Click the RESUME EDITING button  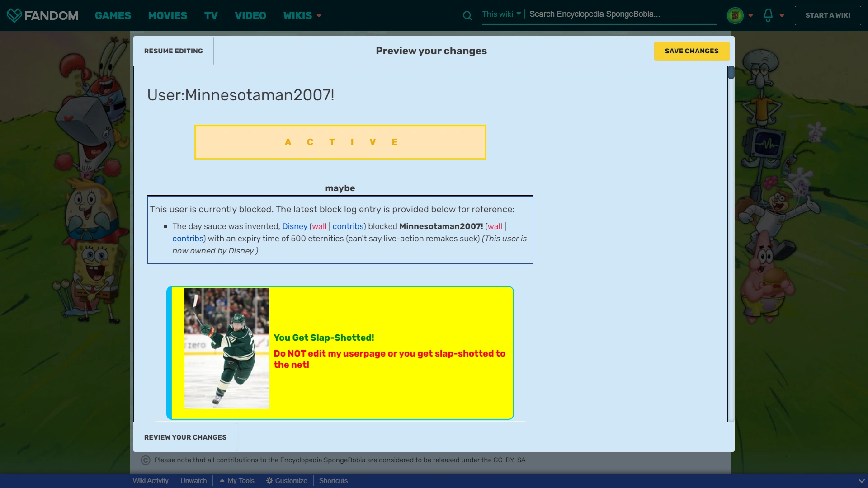point(174,51)
